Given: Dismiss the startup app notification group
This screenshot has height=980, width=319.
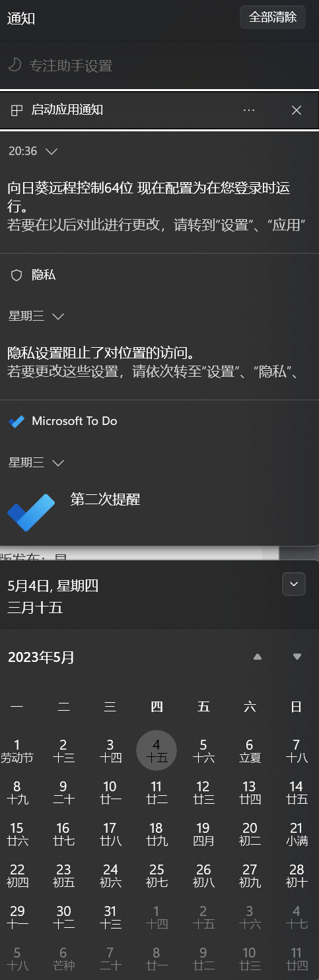Looking at the screenshot, I should [x=297, y=110].
